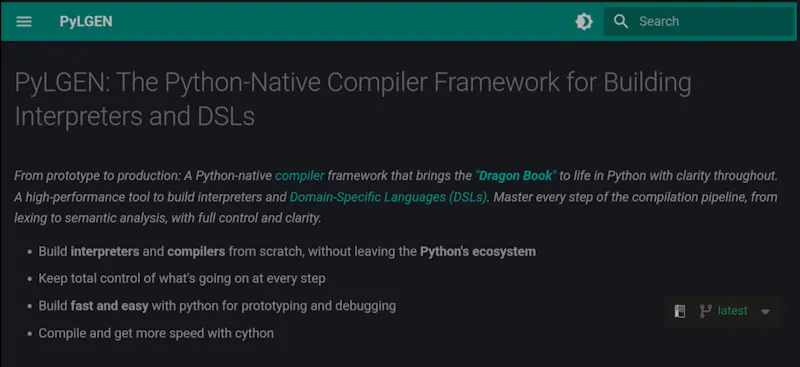
Task: Click bullet starting "Build fast and easy"
Action: coord(217,306)
